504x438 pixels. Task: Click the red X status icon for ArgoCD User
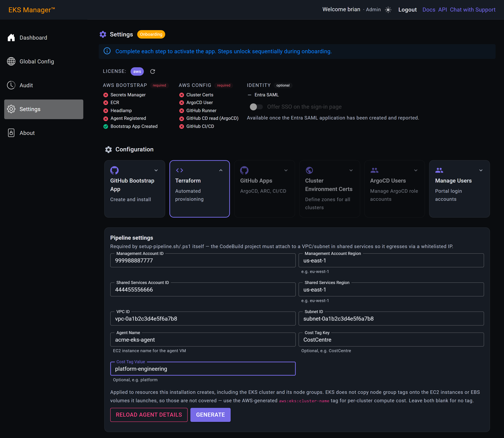182,103
